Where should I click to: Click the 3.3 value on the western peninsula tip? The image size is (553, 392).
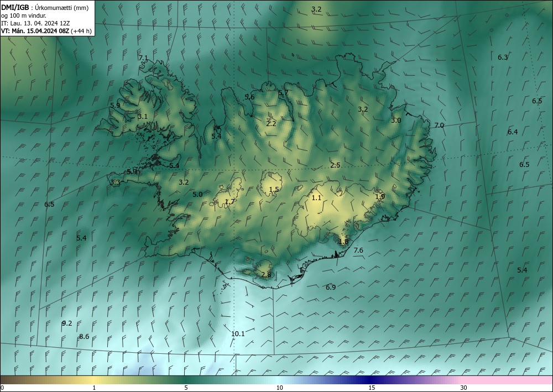[x=116, y=182]
